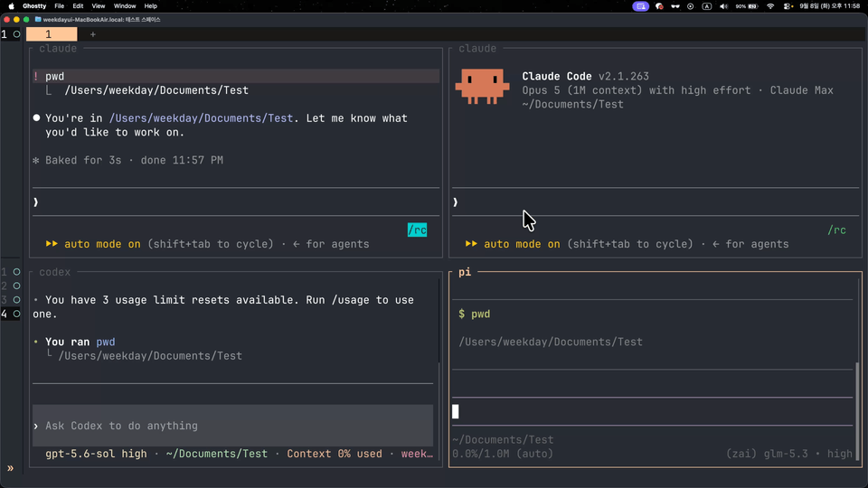Focus the prompt input in left claude pane
This screenshot has height=488, width=868.
click(236, 202)
